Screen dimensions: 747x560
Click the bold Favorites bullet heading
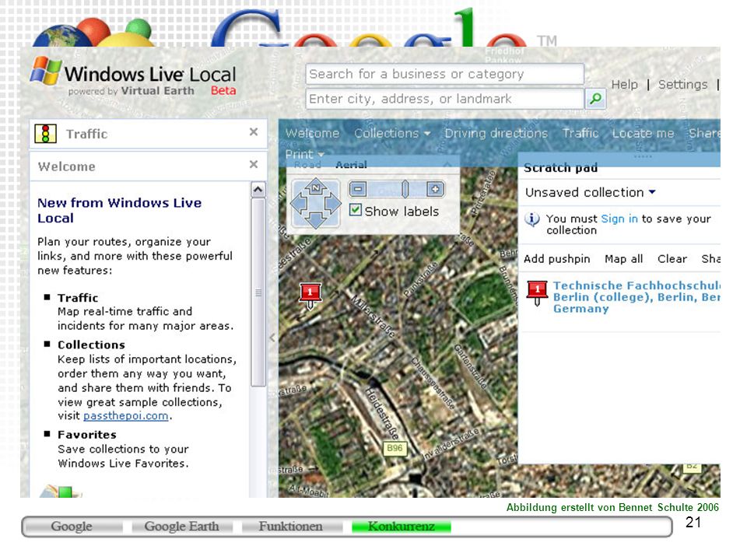point(87,435)
